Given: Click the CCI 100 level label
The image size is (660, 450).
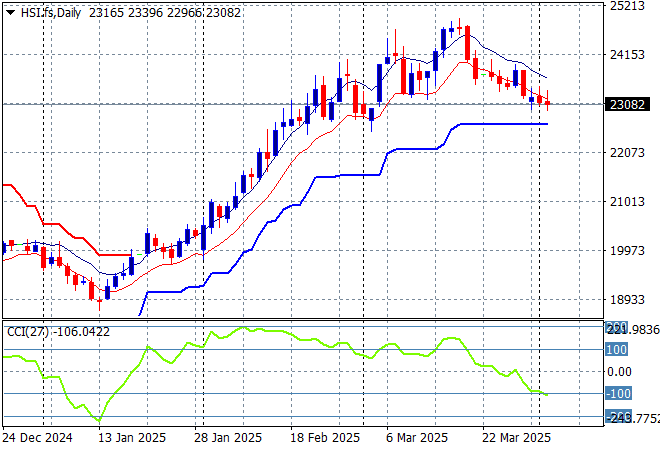Looking at the screenshot, I should tap(616, 350).
